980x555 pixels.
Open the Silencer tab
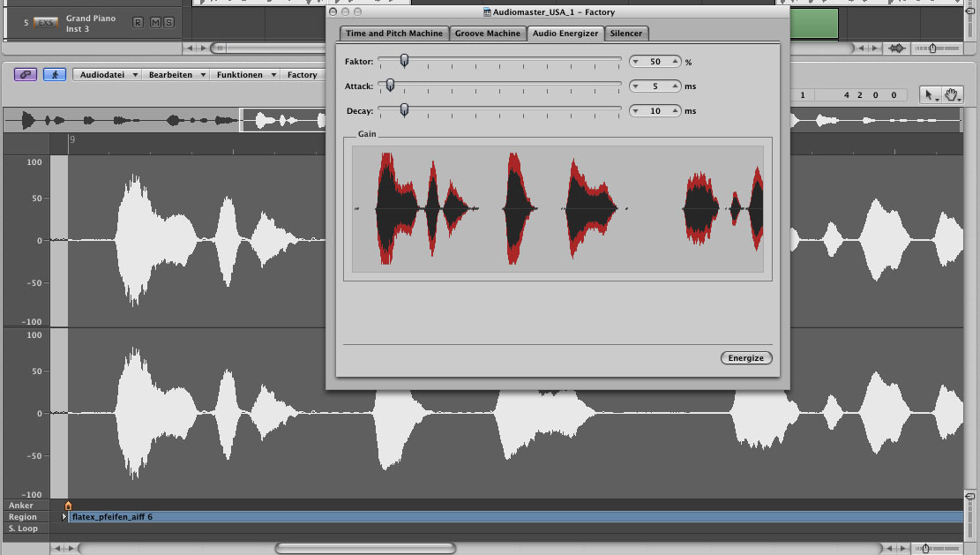(x=626, y=33)
